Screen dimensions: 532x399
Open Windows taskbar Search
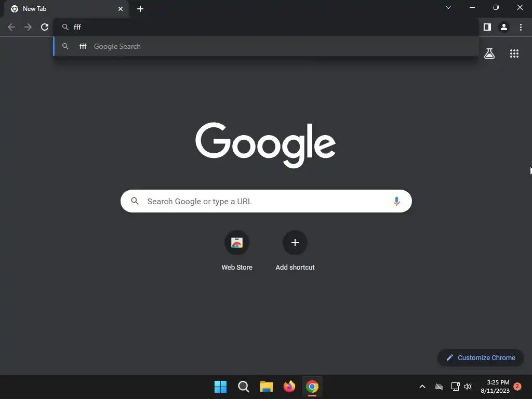[x=243, y=387]
